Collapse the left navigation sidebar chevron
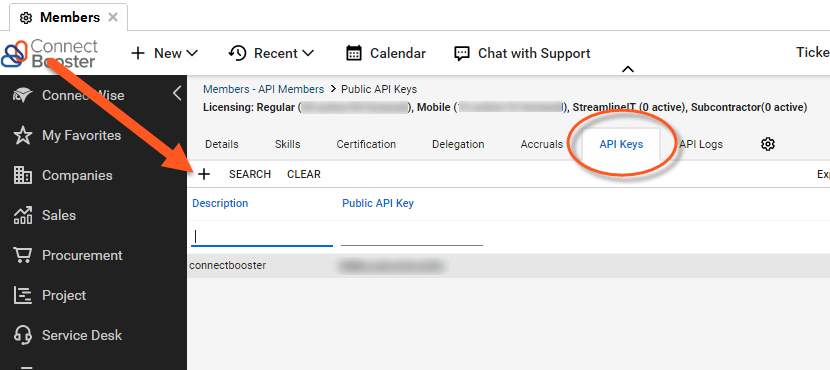830x370 pixels. (x=177, y=94)
